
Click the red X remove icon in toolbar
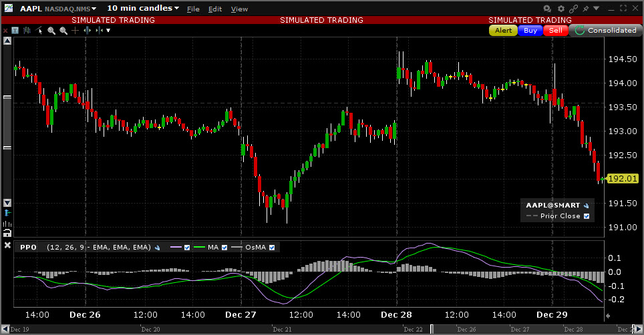coord(5,31)
